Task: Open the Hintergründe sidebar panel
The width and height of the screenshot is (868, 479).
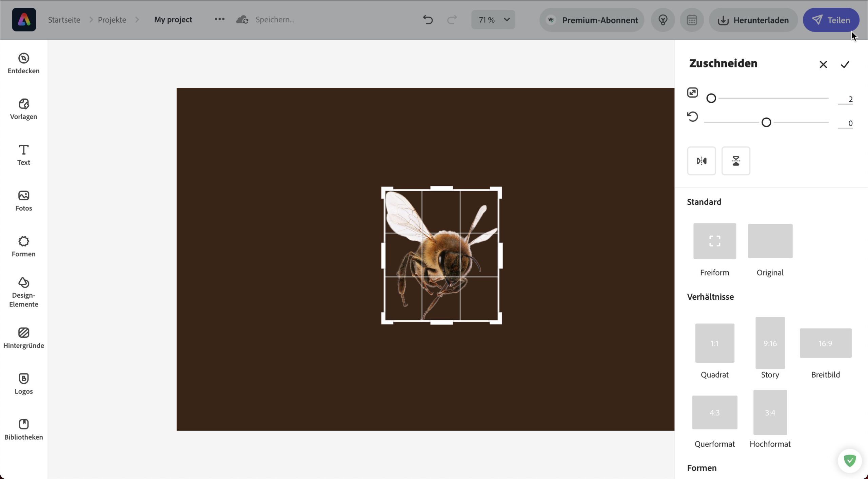Action: coord(23,338)
